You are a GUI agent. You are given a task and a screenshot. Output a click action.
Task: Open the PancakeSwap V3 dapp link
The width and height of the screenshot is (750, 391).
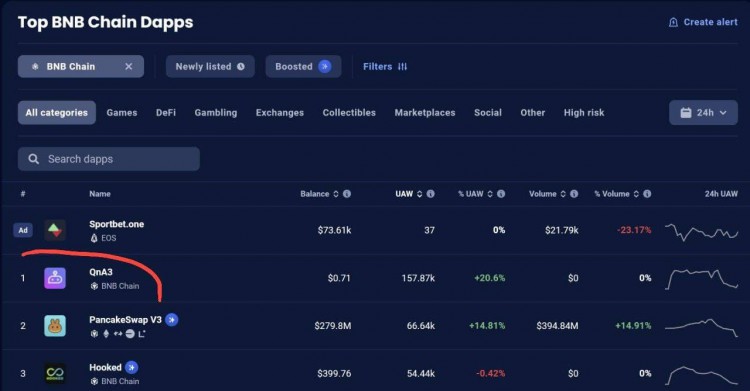tap(125, 320)
